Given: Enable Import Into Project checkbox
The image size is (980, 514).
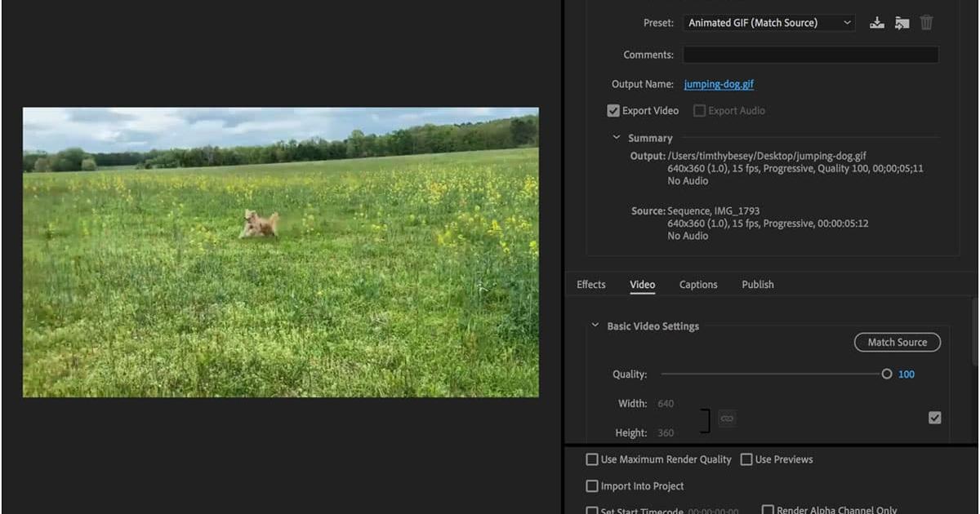Looking at the screenshot, I should click(592, 486).
